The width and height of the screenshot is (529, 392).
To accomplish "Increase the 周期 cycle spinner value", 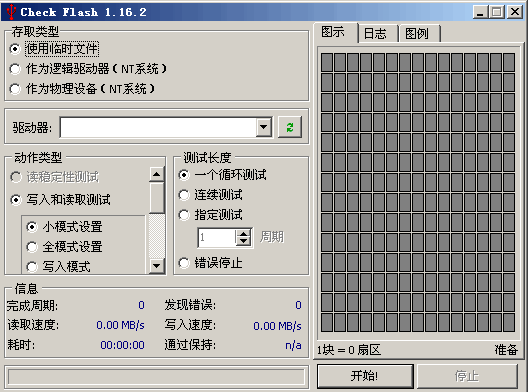I will point(243,233).
